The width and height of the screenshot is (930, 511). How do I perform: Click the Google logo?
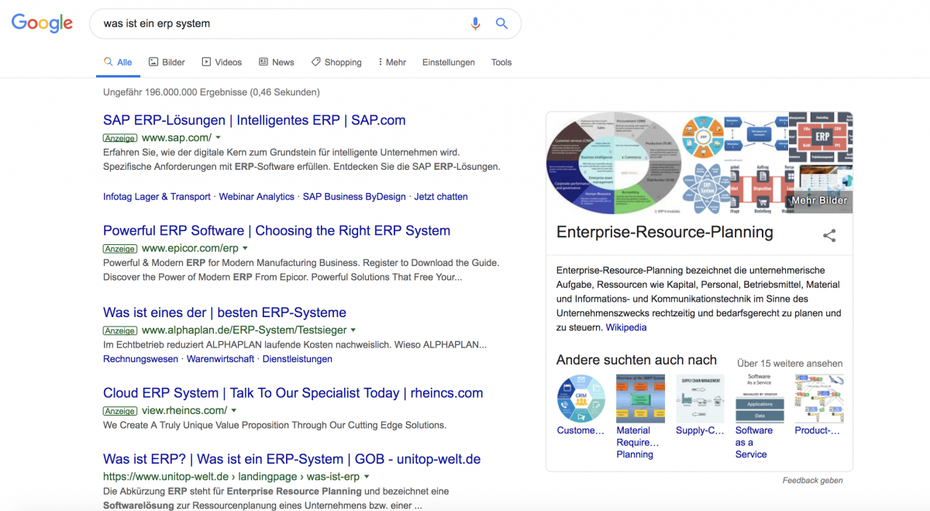[x=42, y=23]
